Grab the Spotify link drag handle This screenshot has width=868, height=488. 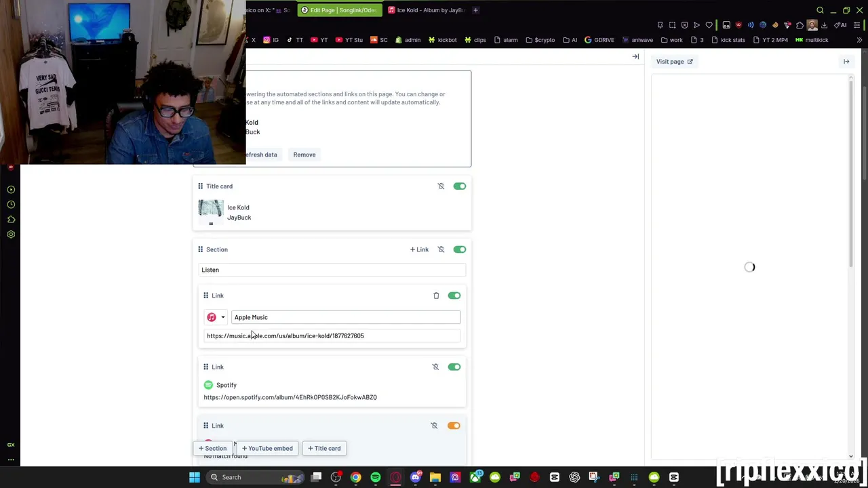click(x=206, y=367)
